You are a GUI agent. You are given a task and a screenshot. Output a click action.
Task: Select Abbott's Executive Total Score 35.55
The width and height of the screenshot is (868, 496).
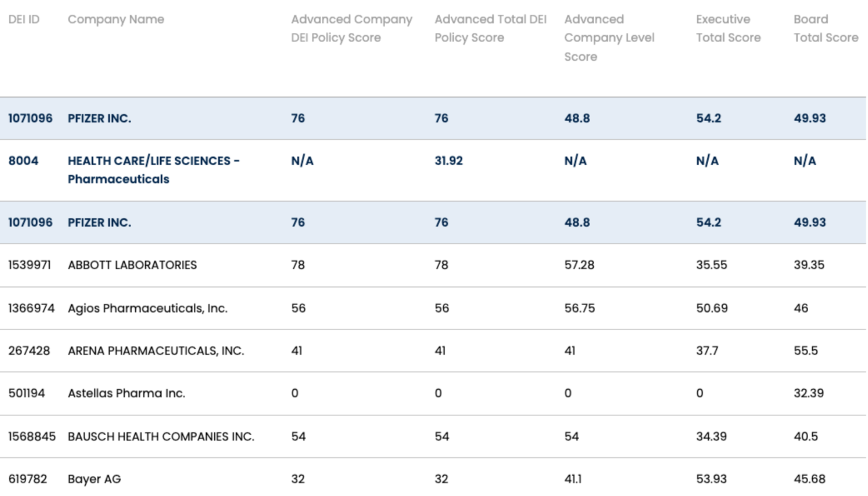click(x=711, y=265)
